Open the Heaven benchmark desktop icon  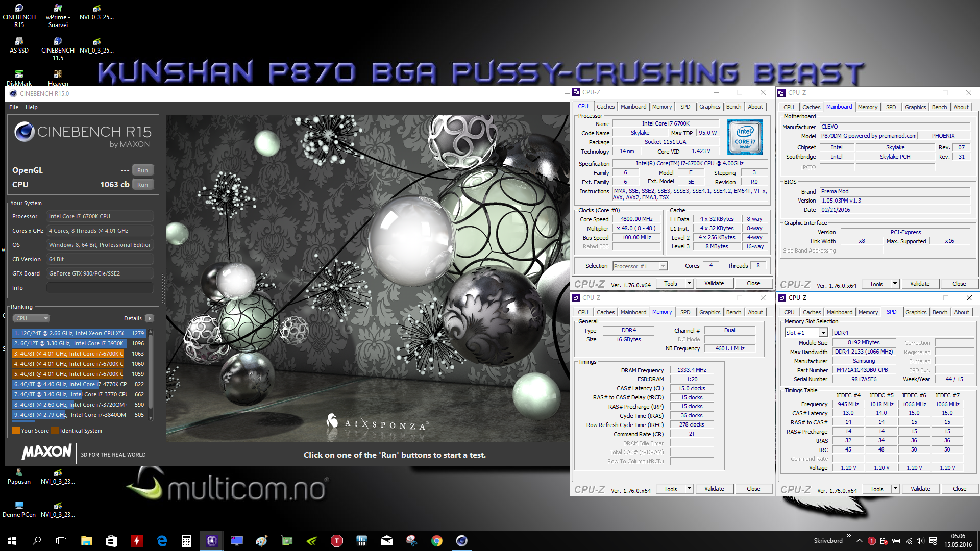click(x=58, y=78)
